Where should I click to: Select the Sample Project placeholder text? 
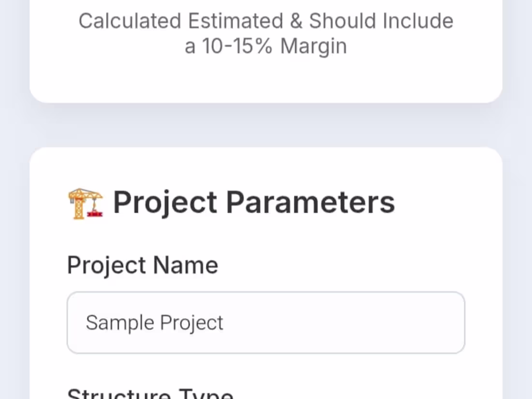[x=154, y=322]
